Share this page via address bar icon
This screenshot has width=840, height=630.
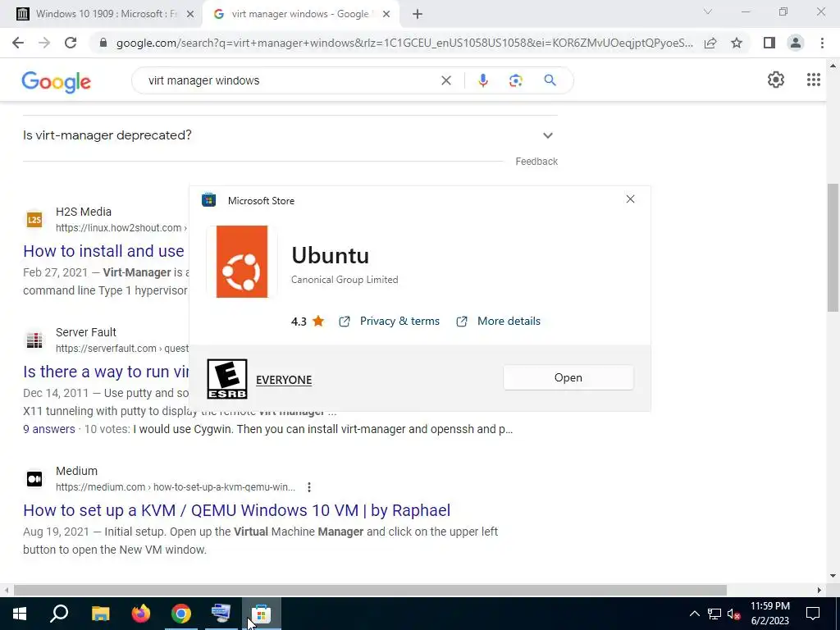pos(710,43)
